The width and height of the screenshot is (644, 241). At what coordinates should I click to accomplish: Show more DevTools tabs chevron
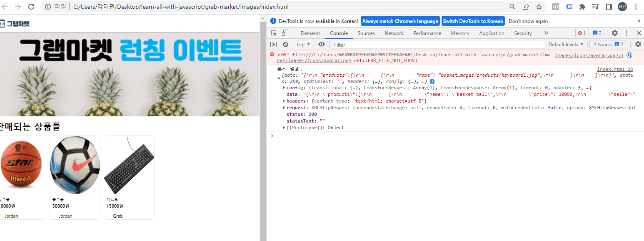tap(546, 33)
